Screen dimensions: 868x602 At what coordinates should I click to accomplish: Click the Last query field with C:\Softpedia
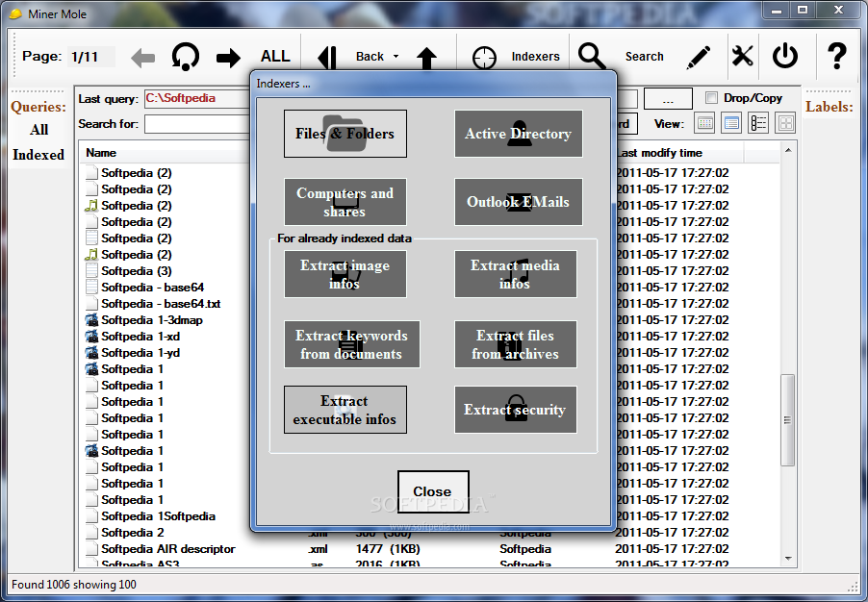click(x=197, y=98)
